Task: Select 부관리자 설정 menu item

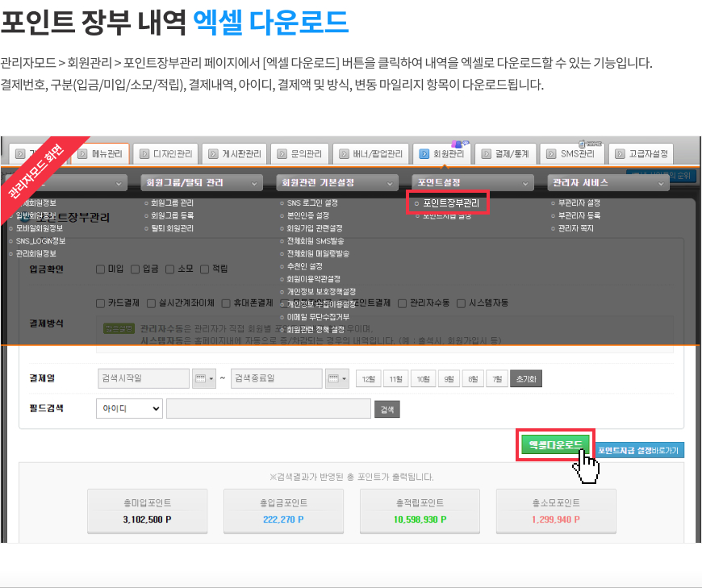Action: [x=579, y=203]
